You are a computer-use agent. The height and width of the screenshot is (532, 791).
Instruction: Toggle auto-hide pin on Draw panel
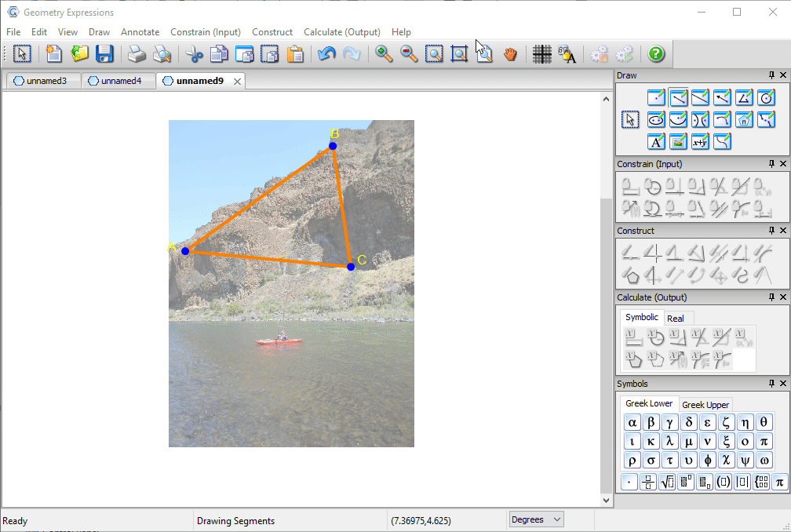coord(771,75)
